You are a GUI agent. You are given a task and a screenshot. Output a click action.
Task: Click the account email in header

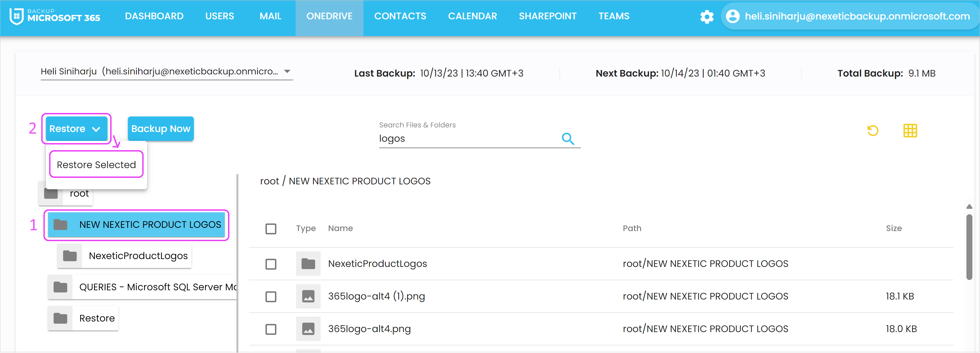pos(857,16)
